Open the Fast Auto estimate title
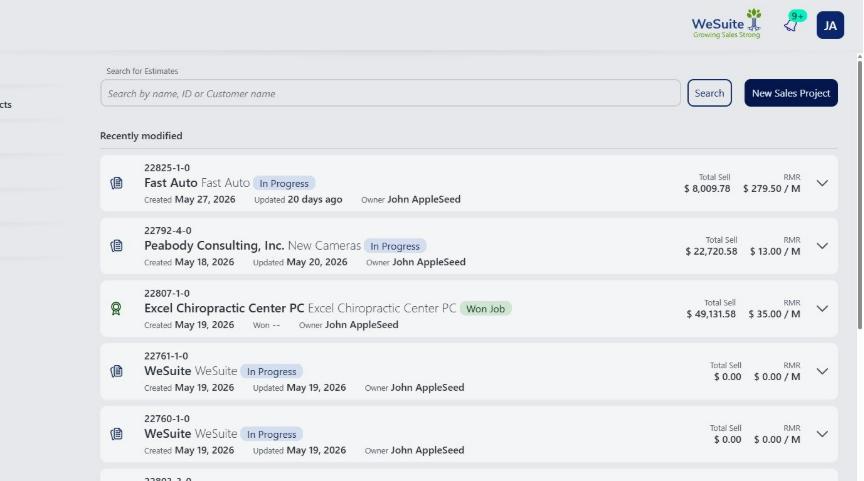 pos(171,182)
